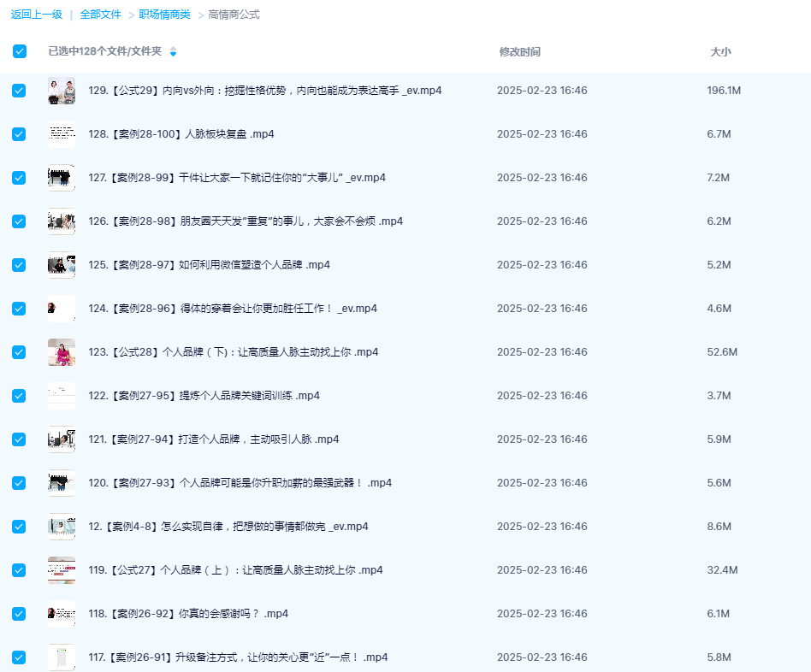Open the thumbnail of 125 如何利用微信塑造个人品牌
Screen dimensions: 811x672
[61, 264]
